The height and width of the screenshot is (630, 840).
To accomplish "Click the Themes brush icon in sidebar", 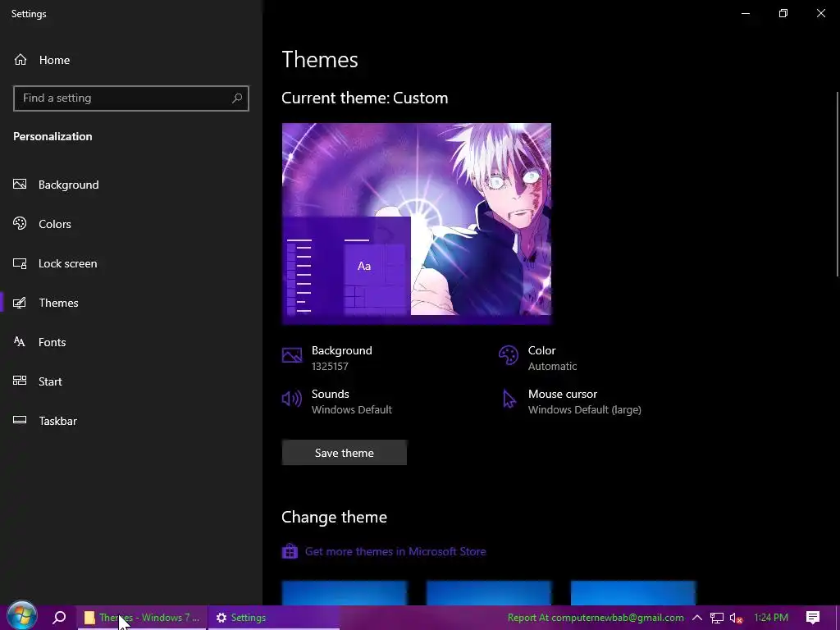I will [20, 303].
